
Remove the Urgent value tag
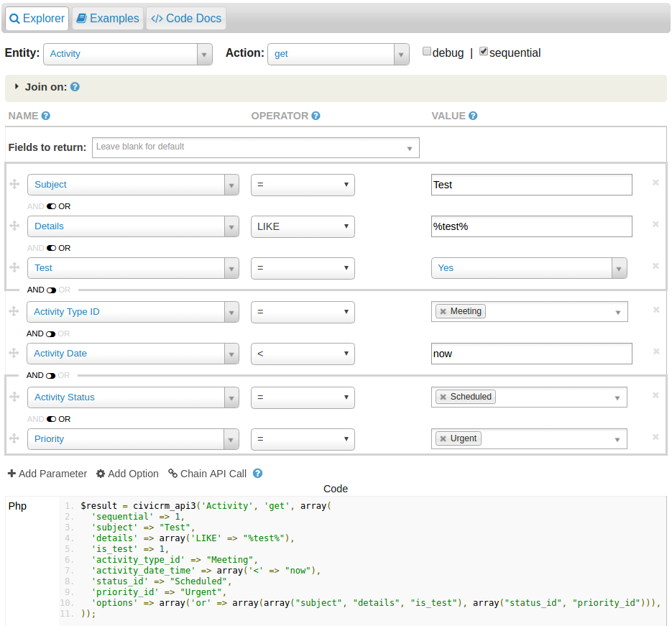pos(442,438)
